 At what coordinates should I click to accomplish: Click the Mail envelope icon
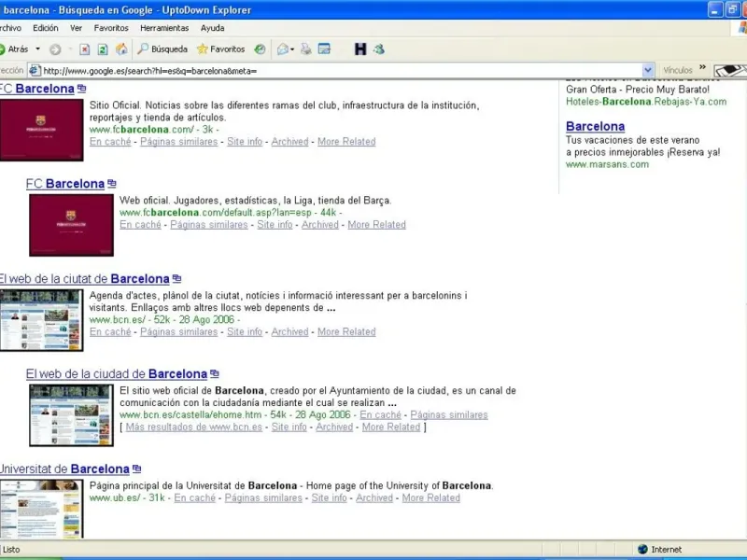283,49
